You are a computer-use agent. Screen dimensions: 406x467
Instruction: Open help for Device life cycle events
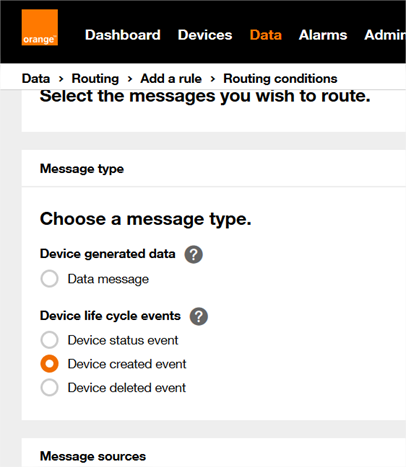[199, 316]
